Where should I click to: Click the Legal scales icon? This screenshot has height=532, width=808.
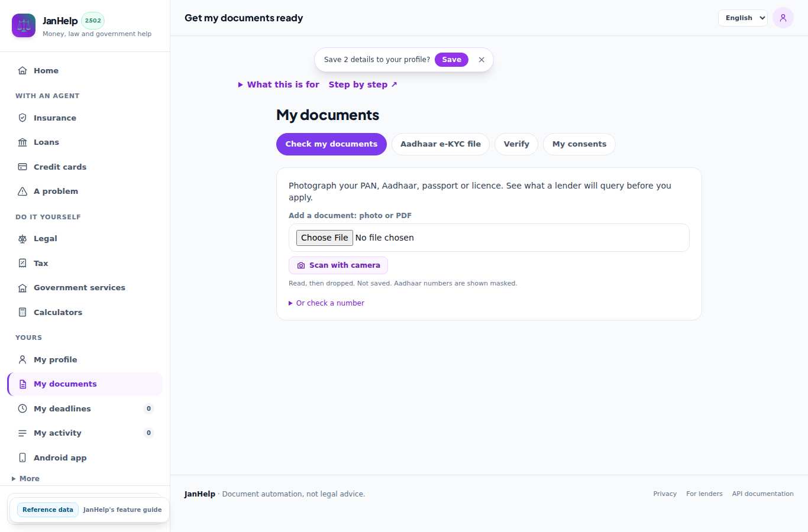[22, 238]
